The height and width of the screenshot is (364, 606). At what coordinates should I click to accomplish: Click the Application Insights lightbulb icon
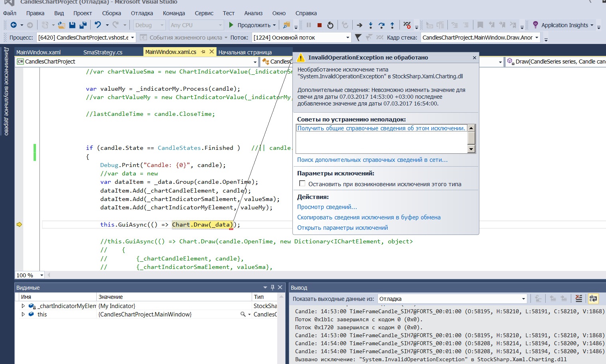[x=536, y=25]
